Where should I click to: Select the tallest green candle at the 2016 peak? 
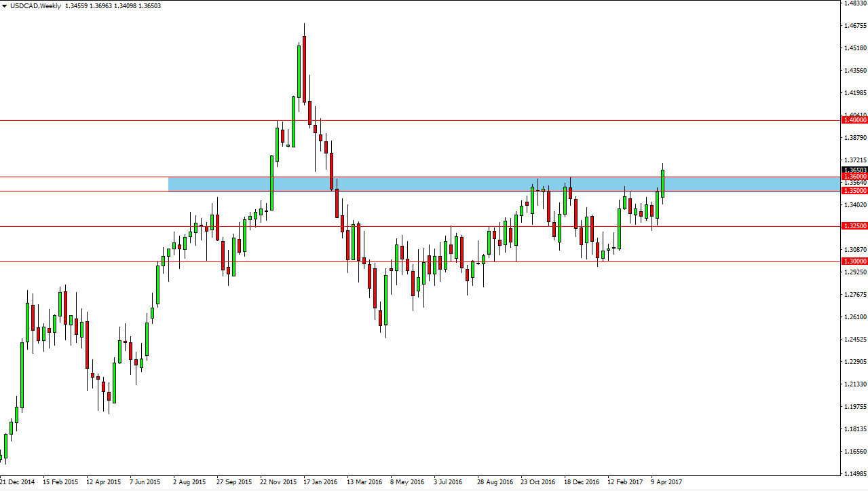click(x=299, y=71)
